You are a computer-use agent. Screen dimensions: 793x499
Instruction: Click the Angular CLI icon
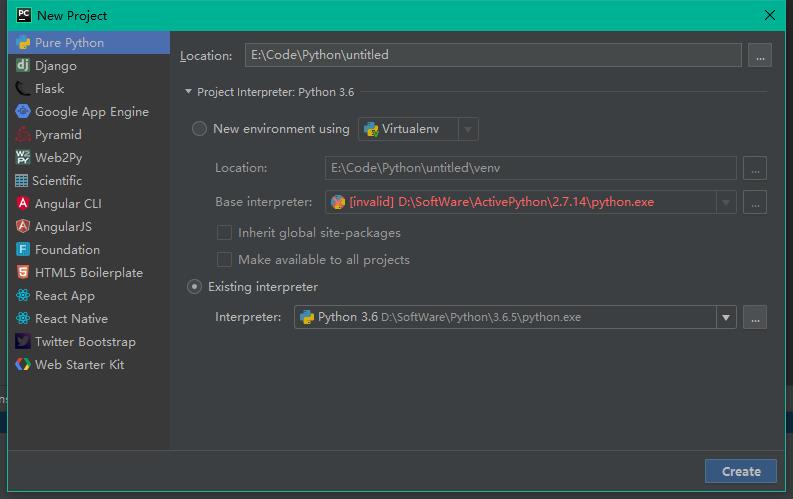[23, 204]
